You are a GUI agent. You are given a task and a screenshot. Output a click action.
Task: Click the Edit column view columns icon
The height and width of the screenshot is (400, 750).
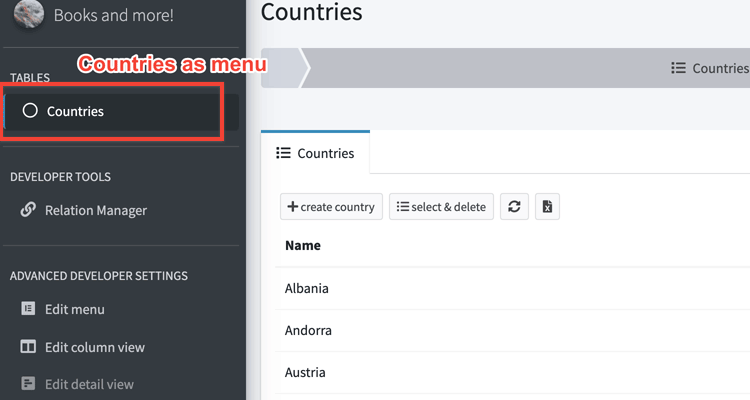point(28,347)
